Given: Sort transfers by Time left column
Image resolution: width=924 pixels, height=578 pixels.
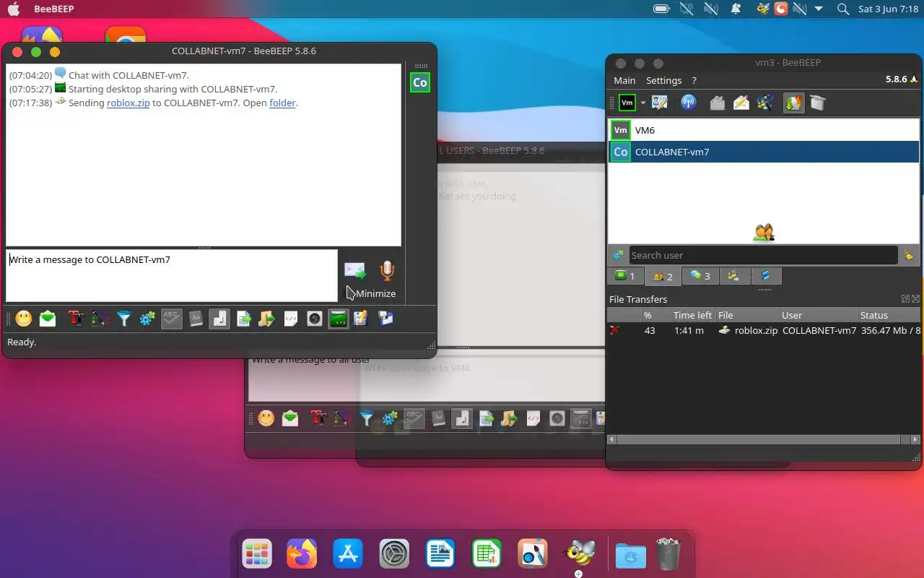Looking at the screenshot, I should [x=692, y=315].
